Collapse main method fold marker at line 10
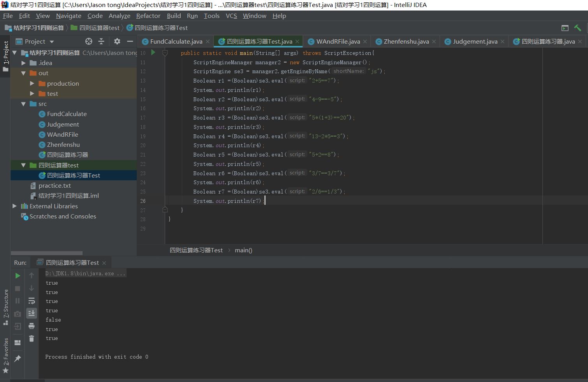Image resolution: width=588 pixels, height=382 pixels. coord(165,53)
